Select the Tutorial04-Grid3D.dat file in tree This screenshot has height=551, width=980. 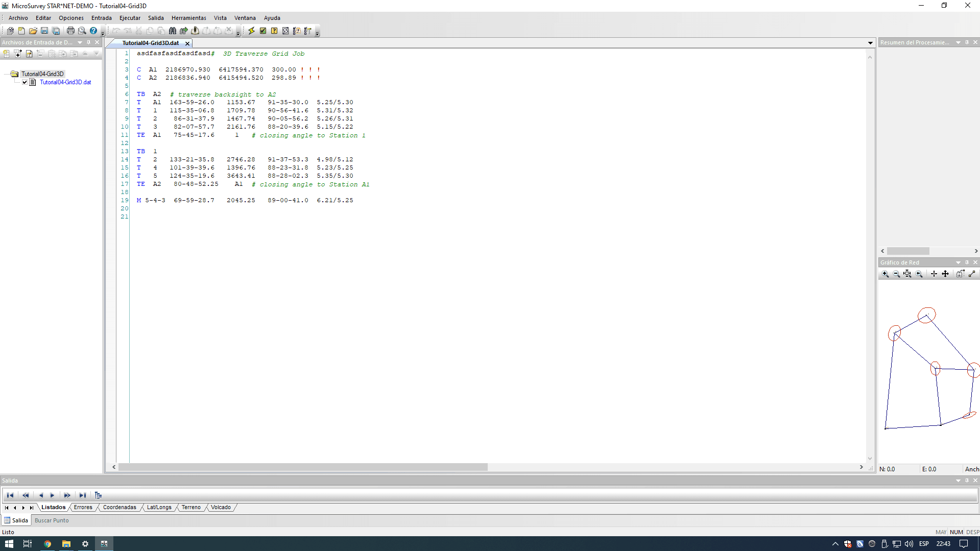65,82
